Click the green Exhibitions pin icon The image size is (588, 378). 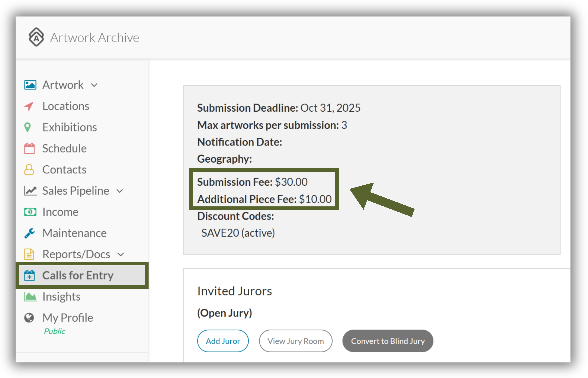(27, 127)
